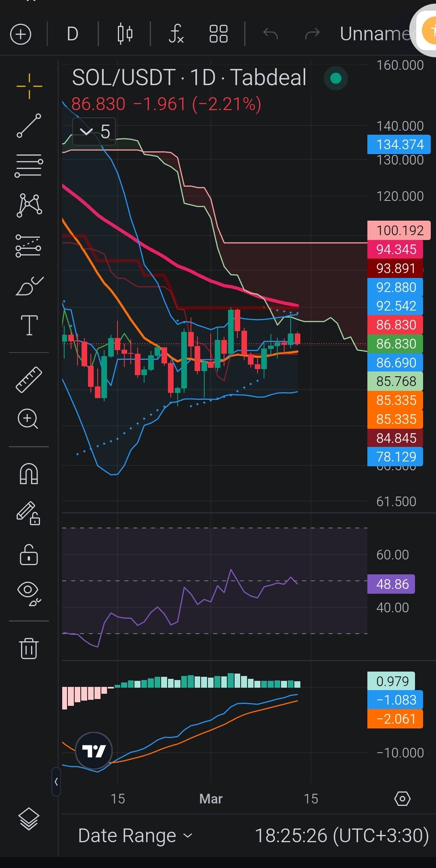Click the 92.542 blue price label

tap(395, 306)
